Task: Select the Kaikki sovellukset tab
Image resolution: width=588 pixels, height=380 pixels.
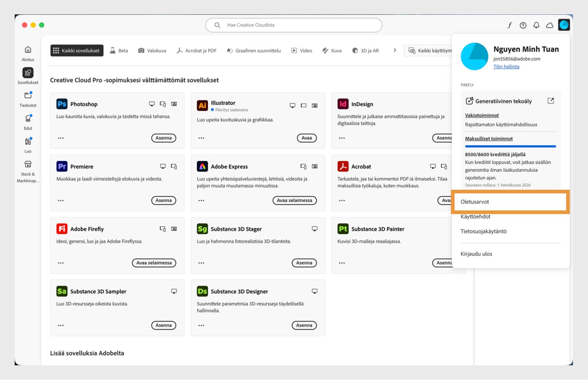Action: (77, 50)
